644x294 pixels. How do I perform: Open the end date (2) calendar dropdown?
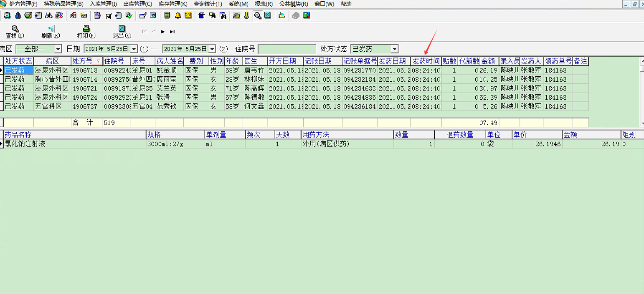pos(212,49)
